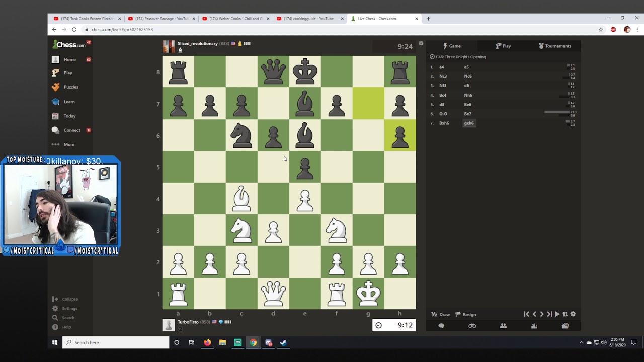Screen dimensions: 644x362
Task: Select move Bxh6 in the move list
Action: 444,123
